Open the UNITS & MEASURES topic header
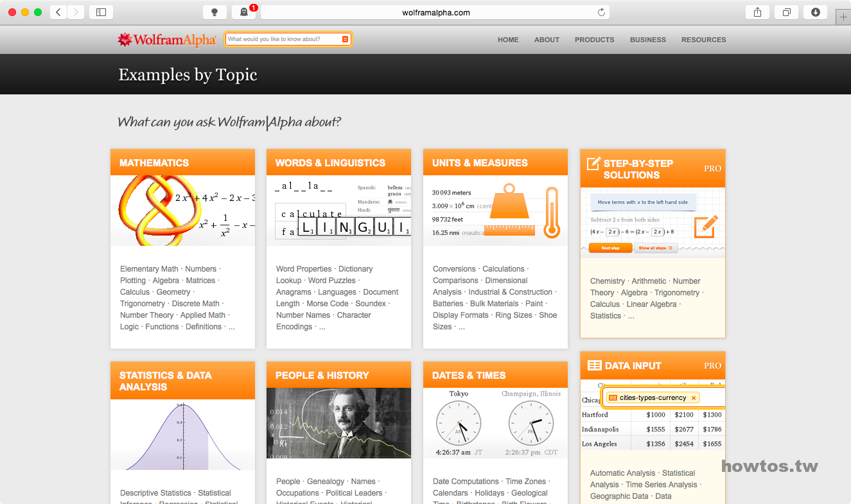Image resolution: width=851 pixels, height=504 pixels. [x=495, y=162]
